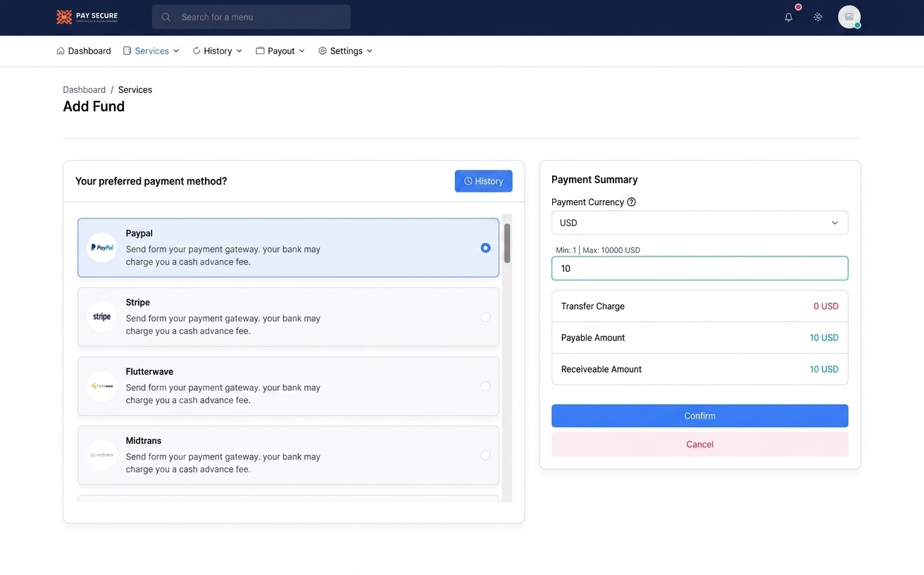Click the Min: 1 | Max: 10000 USD text
The height and width of the screenshot is (575, 924).
[598, 250]
